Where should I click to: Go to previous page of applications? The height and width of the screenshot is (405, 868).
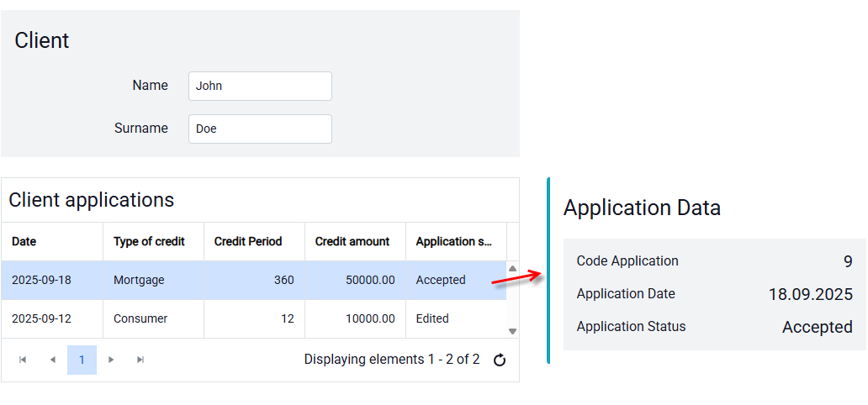[x=53, y=360]
